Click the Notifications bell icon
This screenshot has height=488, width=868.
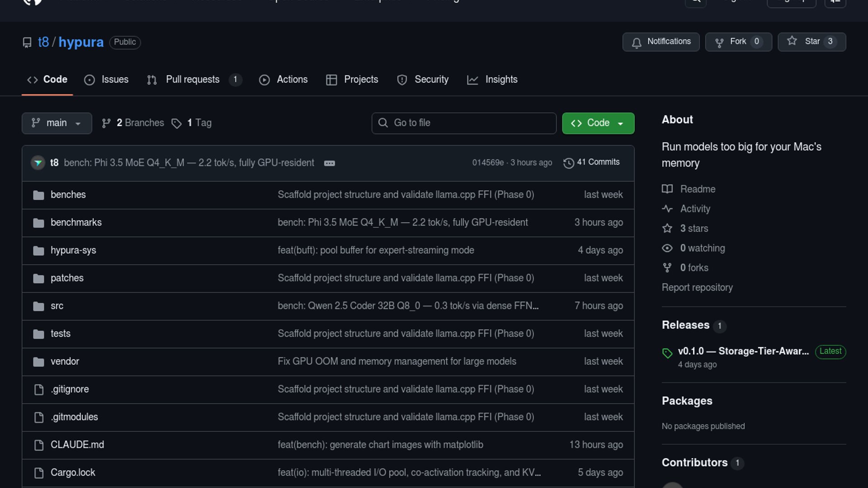637,42
